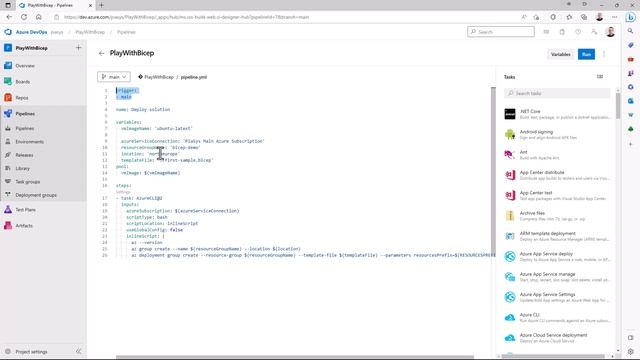The height and width of the screenshot is (360, 640).
Task: Click pipeline.yml in file path
Action: pyautogui.click(x=194, y=77)
